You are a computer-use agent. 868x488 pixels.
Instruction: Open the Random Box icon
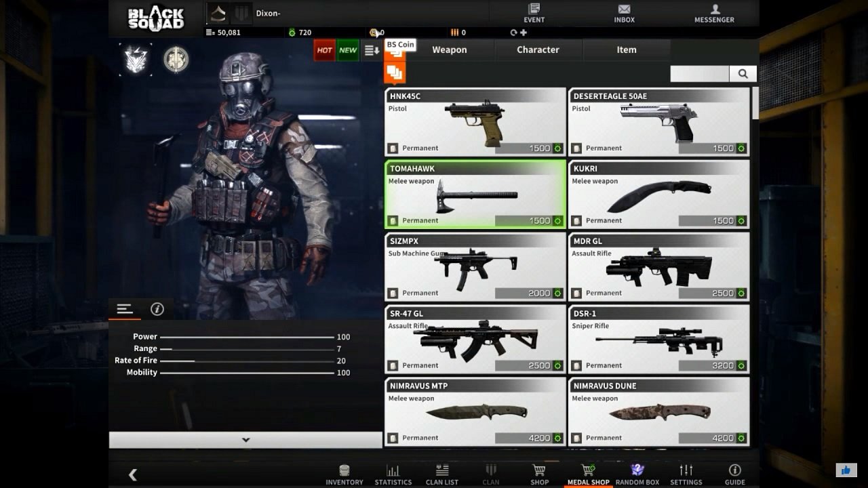coord(637,470)
